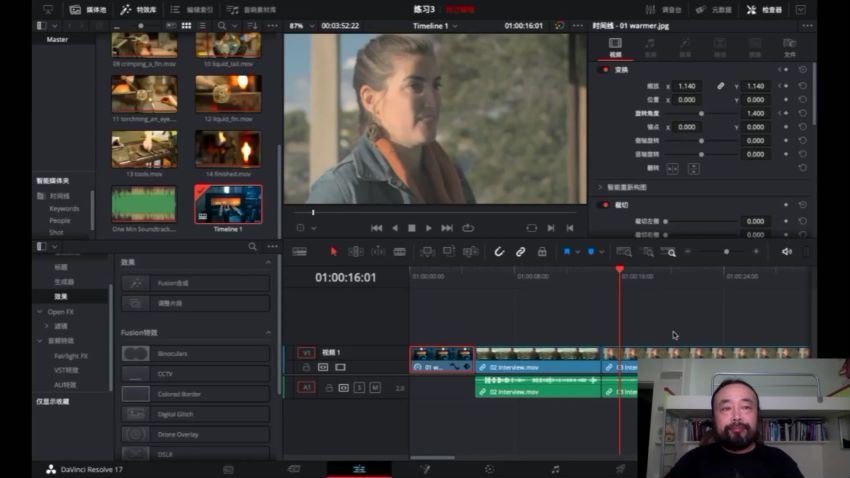The height and width of the screenshot is (478, 850).
Task: Toggle the Cropping section enable switch
Action: pyautogui.click(x=605, y=205)
